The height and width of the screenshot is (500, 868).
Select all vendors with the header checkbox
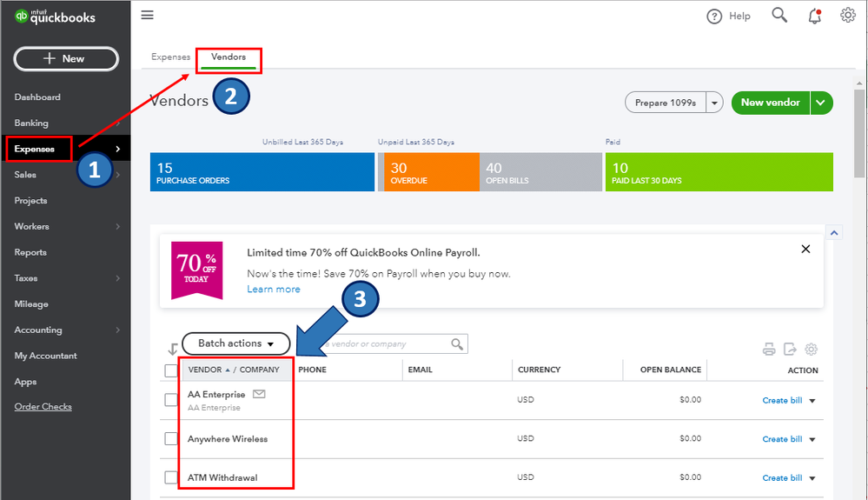[171, 370]
